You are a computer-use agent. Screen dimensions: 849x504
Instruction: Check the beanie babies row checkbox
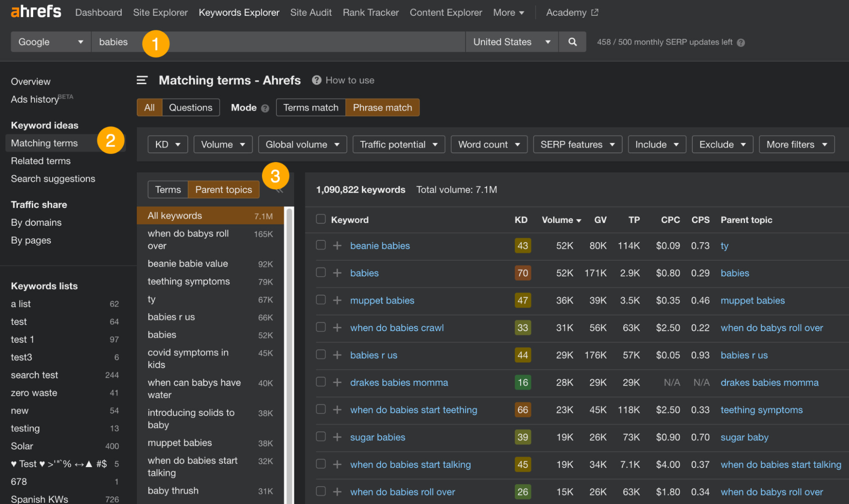tap(321, 245)
